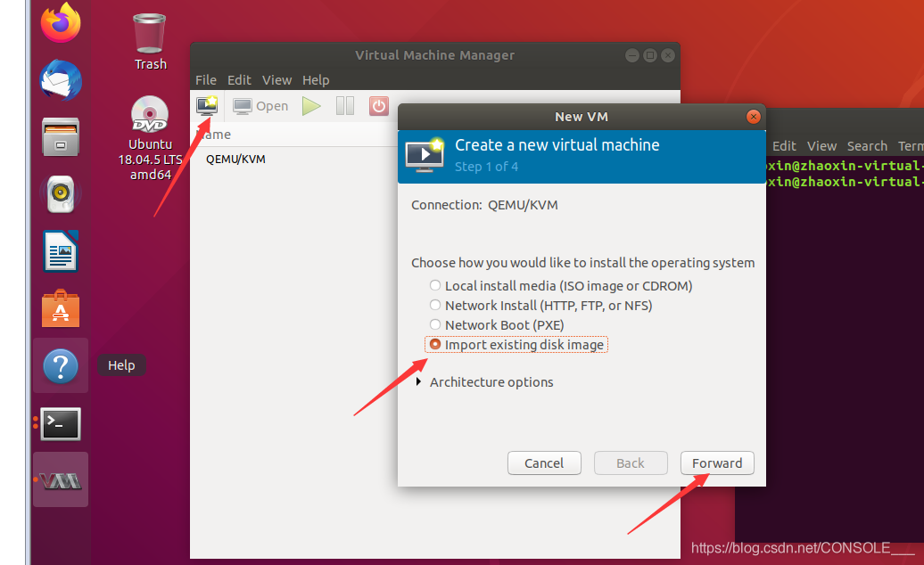This screenshot has width=924, height=565.
Task: Open Edit menu in Virtual Machine Manager
Action: [x=239, y=80]
